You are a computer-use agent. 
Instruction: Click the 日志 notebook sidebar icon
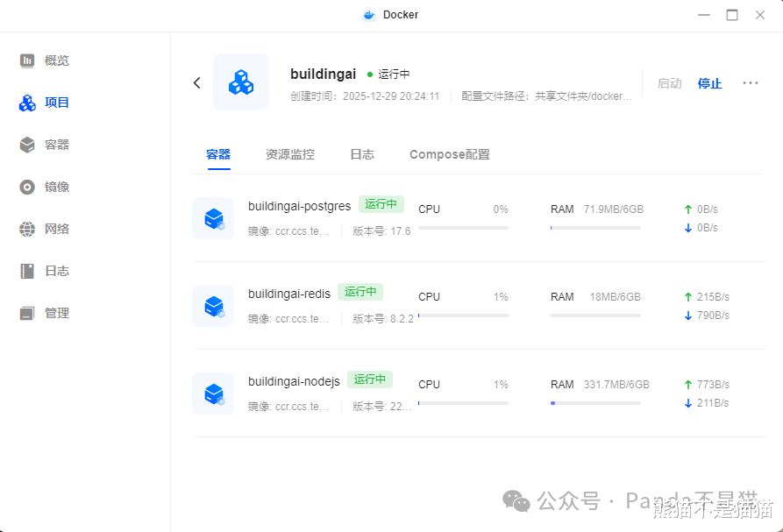point(27,271)
